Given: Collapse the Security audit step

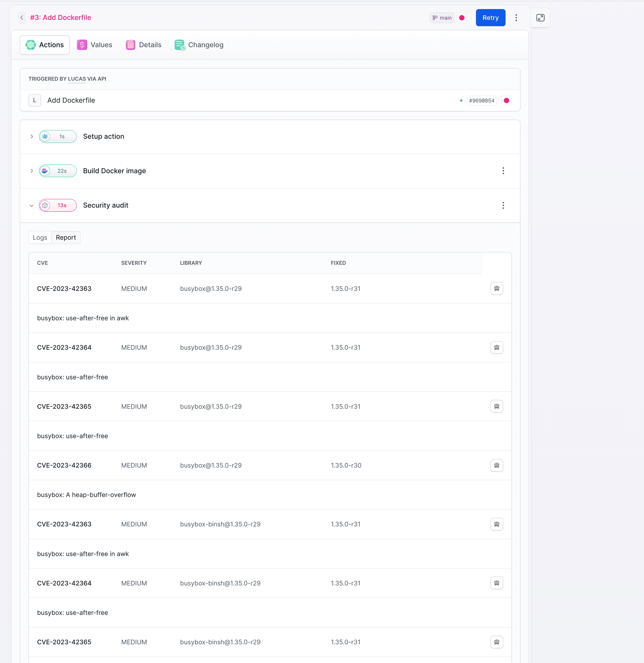Looking at the screenshot, I should click(32, 205).
